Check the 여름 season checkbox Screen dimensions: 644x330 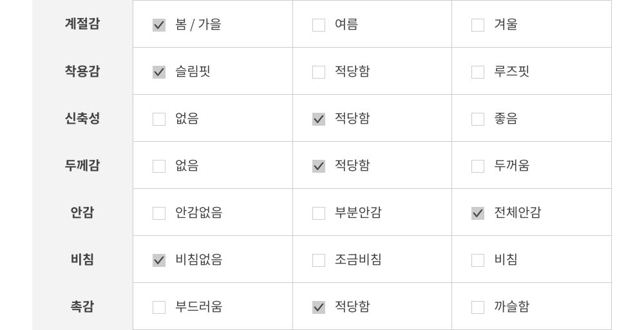click(319, 25)
